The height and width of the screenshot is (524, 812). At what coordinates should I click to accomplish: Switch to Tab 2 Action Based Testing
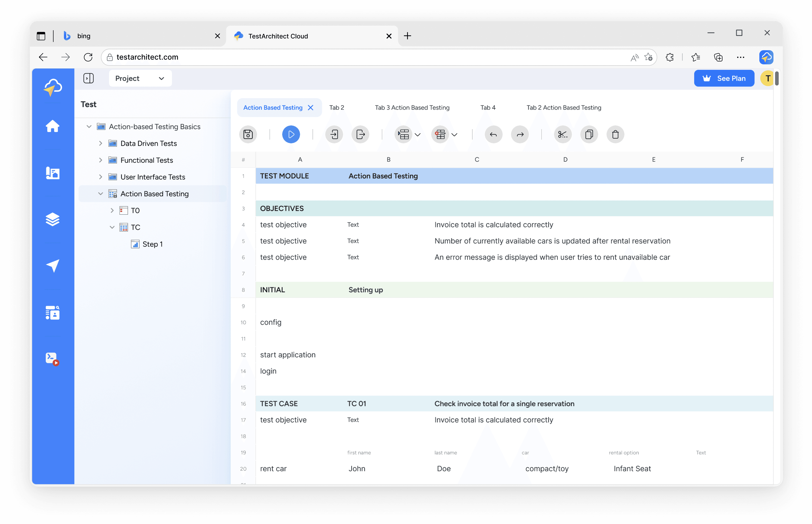pyautogui.click(x=564, y=108)
